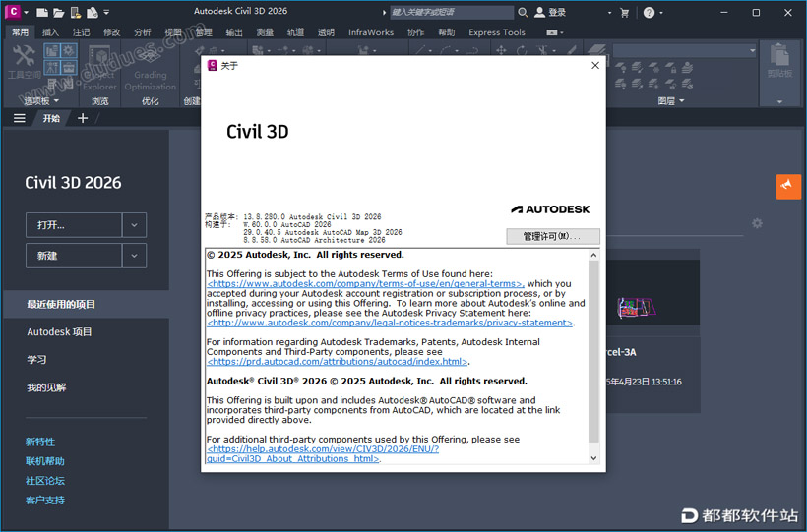Click the keyword search input field

452,12
